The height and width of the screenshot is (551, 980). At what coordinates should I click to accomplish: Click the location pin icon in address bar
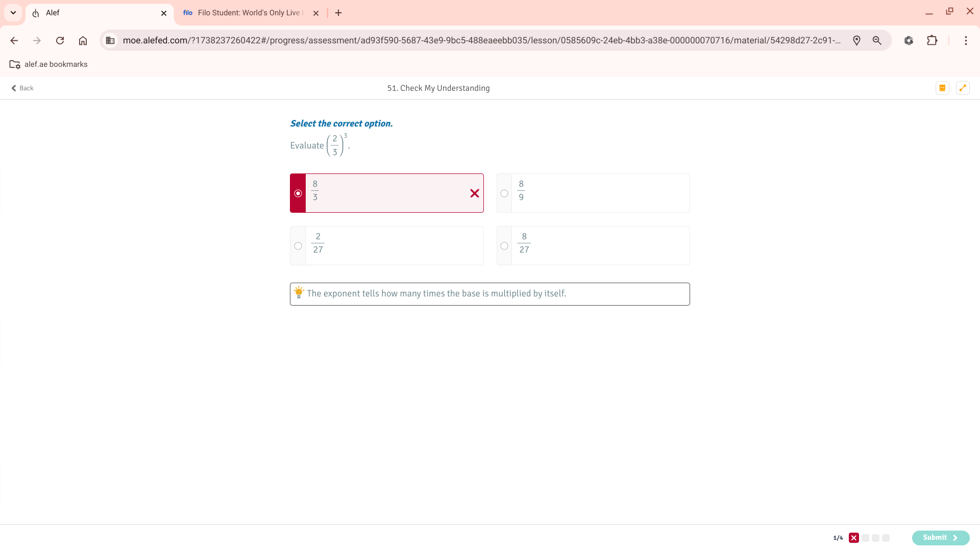pos(856,40)
